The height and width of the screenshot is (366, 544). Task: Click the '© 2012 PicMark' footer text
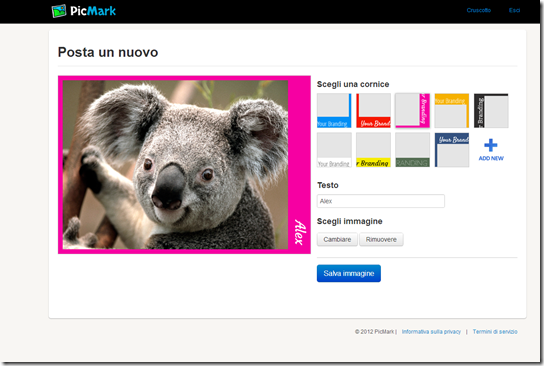click(374, 332)
